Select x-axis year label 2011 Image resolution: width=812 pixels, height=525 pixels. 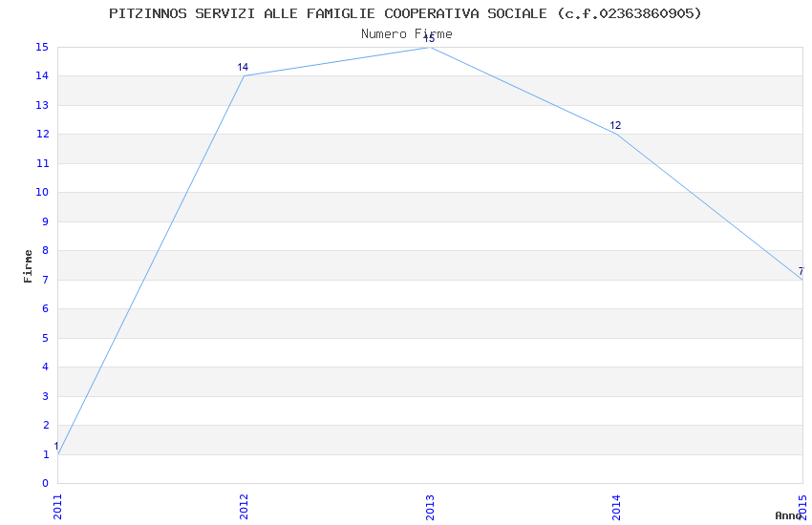[57, 507]
